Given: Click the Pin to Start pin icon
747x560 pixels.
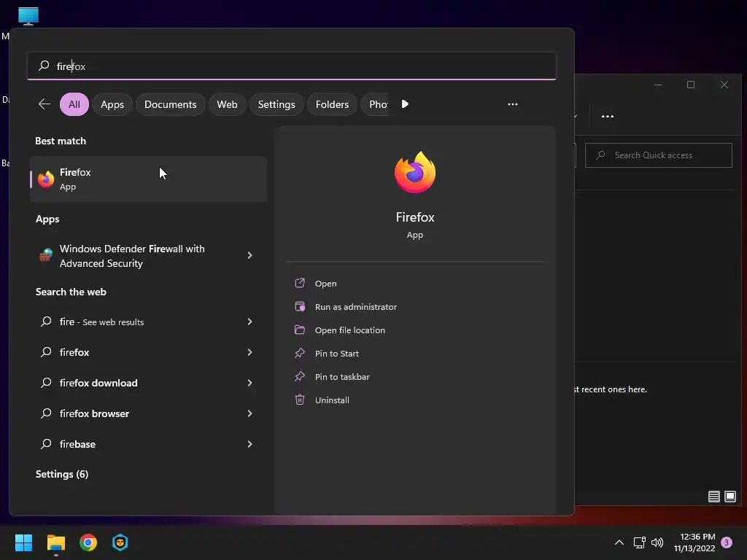Looking at the screenshot, I should (x=300, y=353).
